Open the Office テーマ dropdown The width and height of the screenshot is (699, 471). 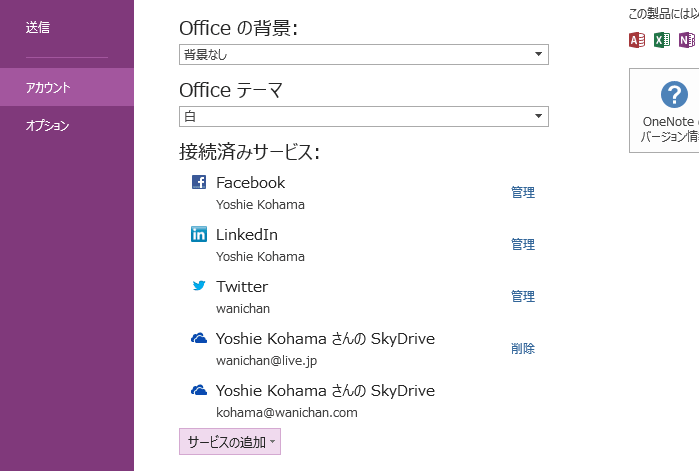click(x=364, y=116)
